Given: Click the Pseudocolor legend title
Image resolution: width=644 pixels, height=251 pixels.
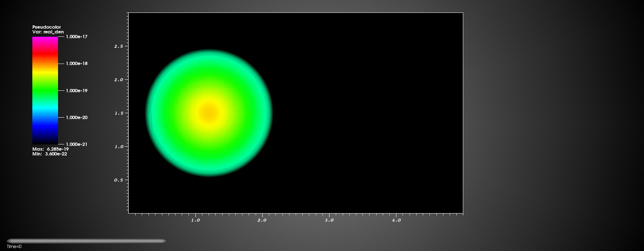Looking at the screenshot, I should pyautogui.click(x=47, y=27).
